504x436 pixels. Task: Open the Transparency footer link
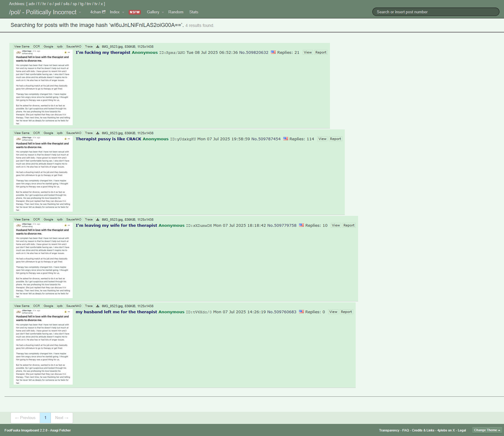(x=389, y=430)
